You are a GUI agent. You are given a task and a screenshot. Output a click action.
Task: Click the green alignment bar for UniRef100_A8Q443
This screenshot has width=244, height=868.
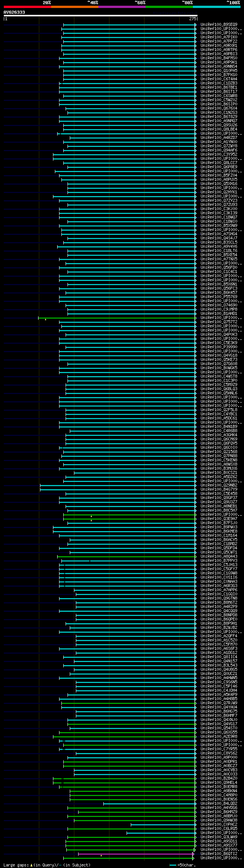coord(127,556)
